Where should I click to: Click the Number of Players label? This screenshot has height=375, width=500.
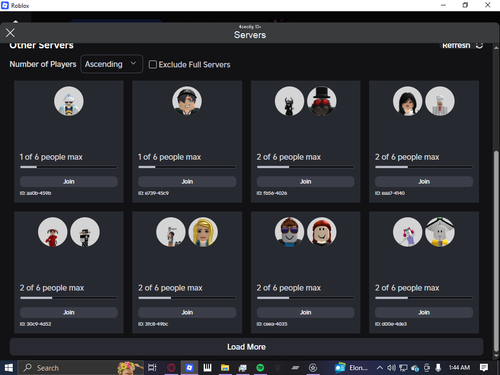coord(43,64)
